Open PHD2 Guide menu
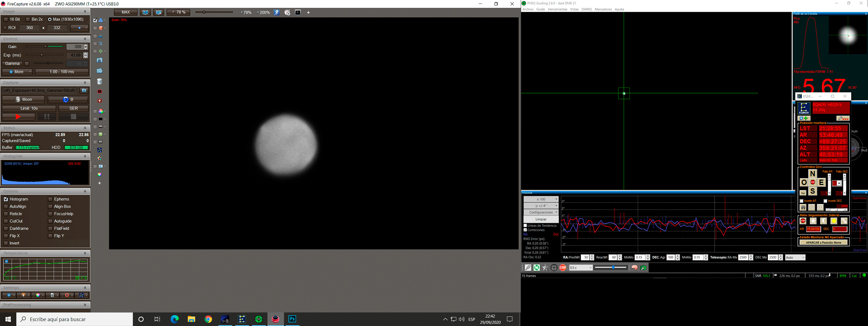Screen dimensions: 868x326 coord(541,9)
